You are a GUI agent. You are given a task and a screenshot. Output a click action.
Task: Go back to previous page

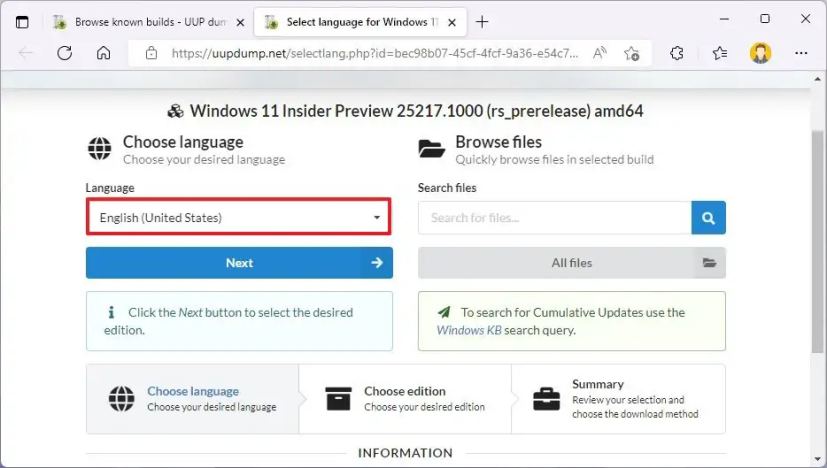pyautogui.click(x=25, y=53)
